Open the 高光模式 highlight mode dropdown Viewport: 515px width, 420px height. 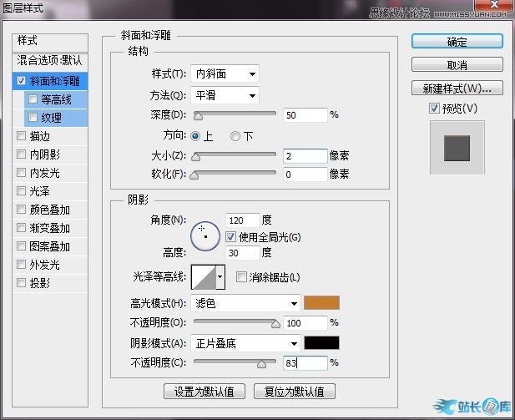[245, 303]
